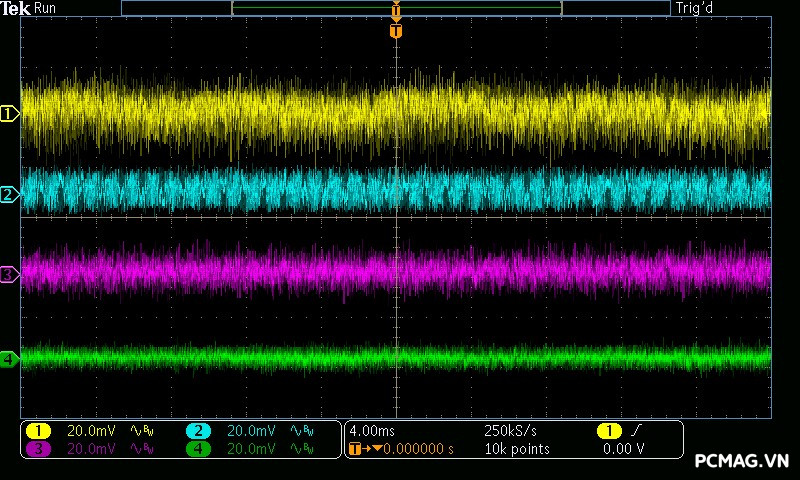
Task: Click channel 1 bandwidth limit icon
Action: click(142, 430)
